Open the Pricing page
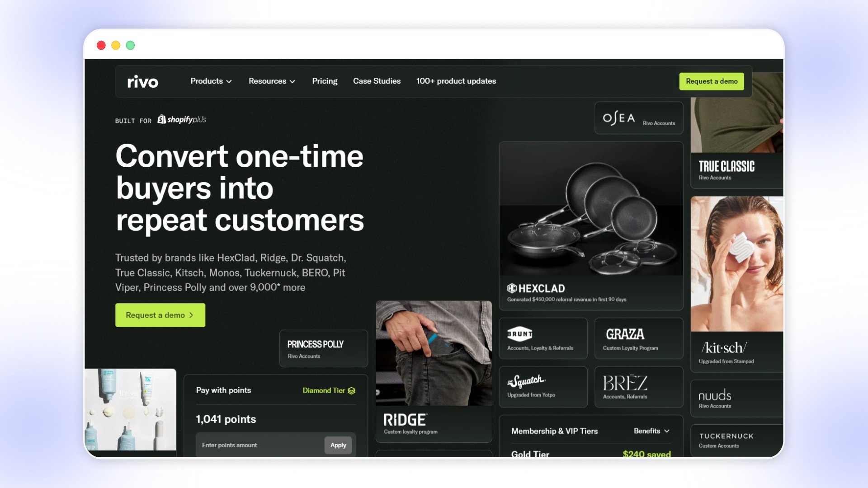 (x=325, y=81)
